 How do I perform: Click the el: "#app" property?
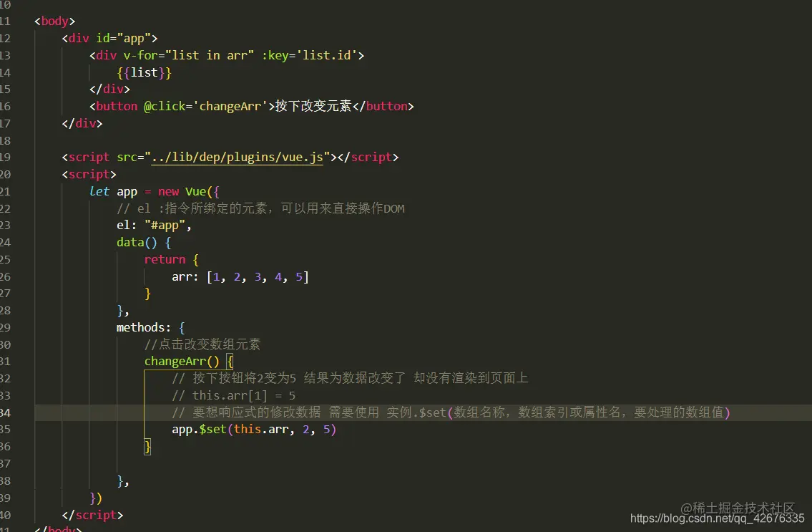tap(154, 226)
